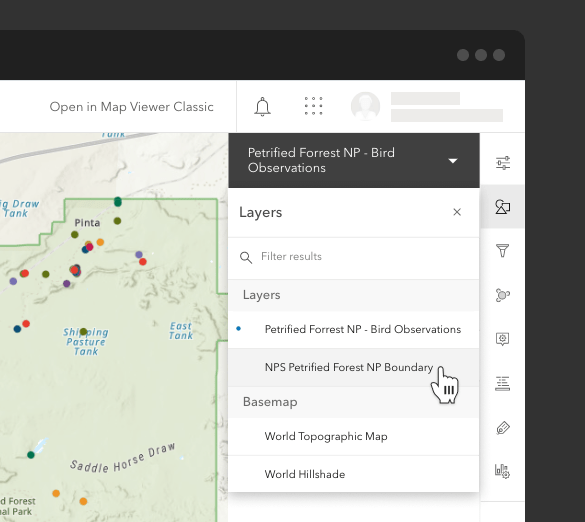The image size is (585, 522).
Task: Click the search magnifier icon
Action: 246,257
